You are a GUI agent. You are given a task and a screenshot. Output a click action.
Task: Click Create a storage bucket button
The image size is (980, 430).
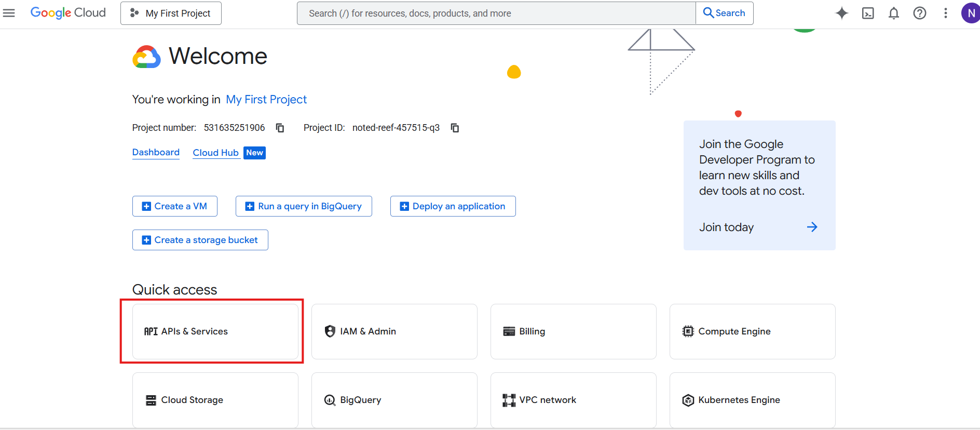(x=200, y=240)
